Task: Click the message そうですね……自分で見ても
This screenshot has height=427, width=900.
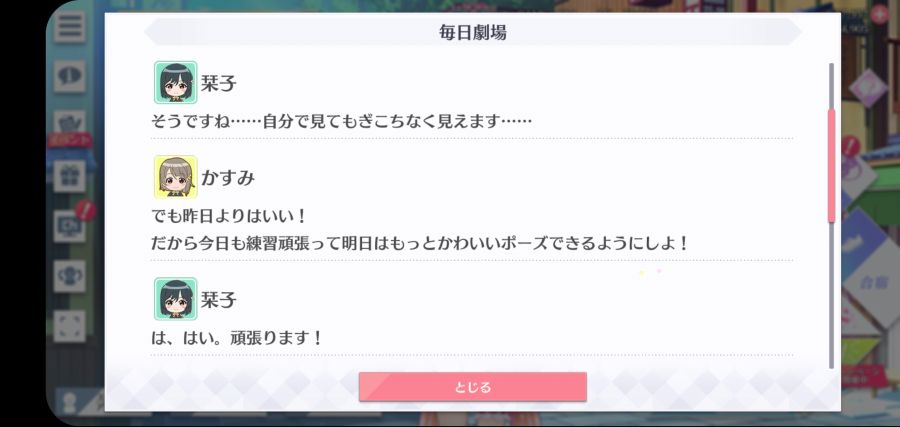Action: 342,122
